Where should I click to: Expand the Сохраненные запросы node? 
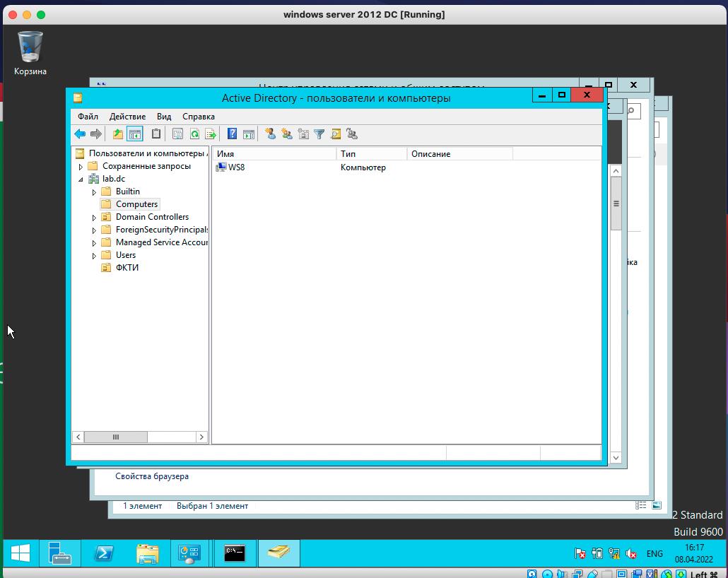(x=81, y=166)
